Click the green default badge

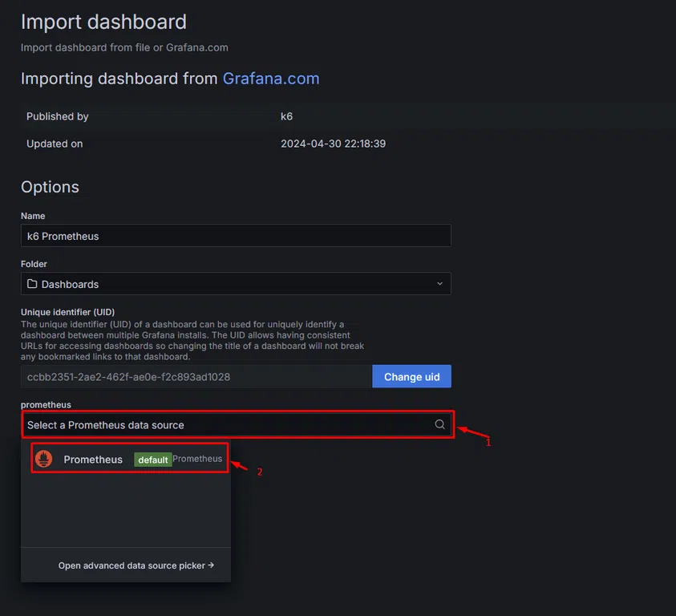pos(152,460)
